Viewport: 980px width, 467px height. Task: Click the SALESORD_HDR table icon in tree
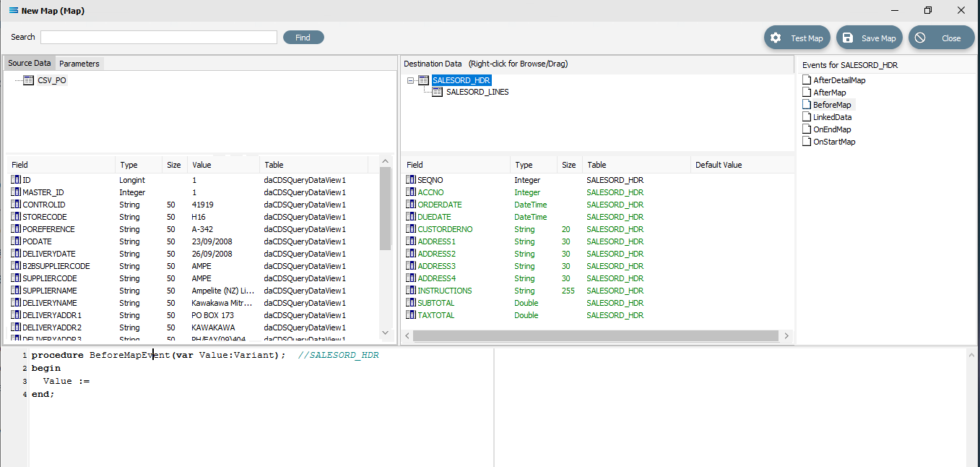click(x=424, y=80)
